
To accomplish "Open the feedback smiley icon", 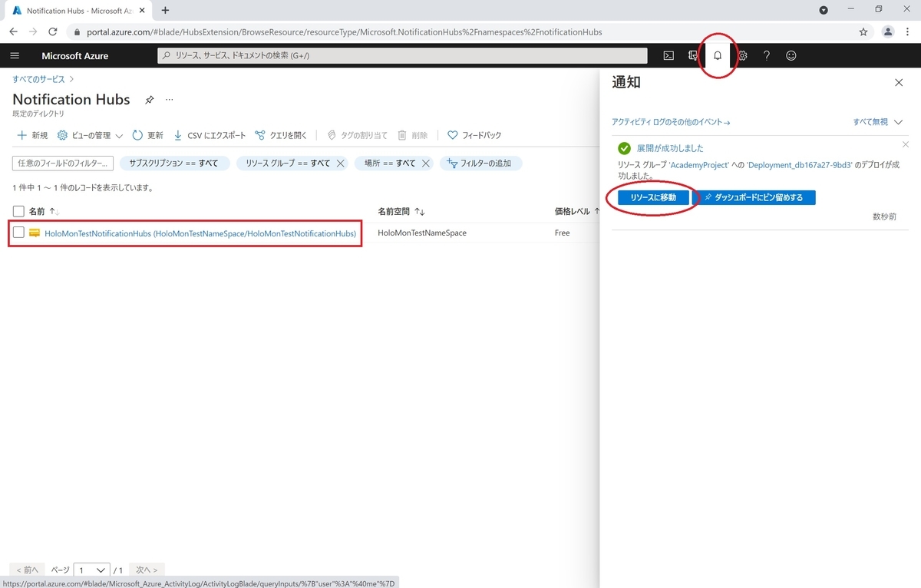I will (791, 55).
